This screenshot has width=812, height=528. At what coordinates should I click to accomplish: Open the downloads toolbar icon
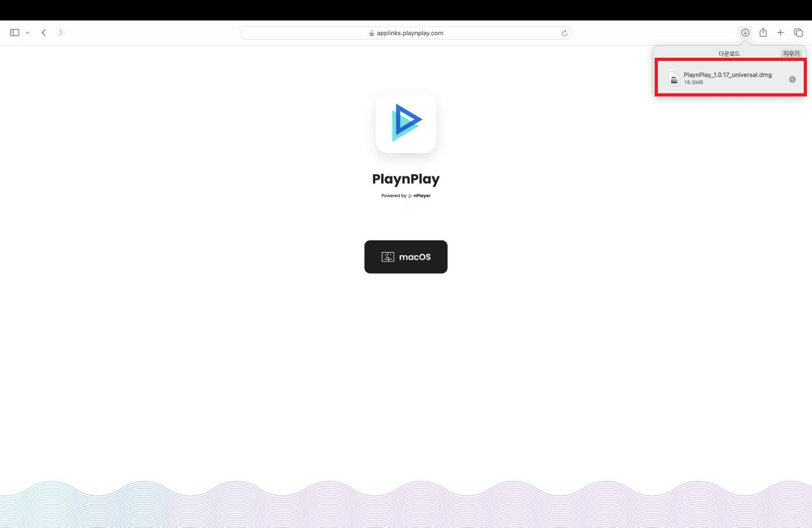(745, 32)
